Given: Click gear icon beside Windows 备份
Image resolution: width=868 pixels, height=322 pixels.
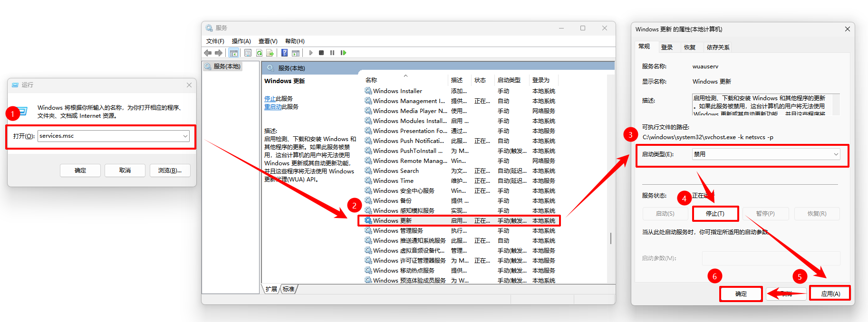Looking at the screenshot, I should [x=368, y=200].
